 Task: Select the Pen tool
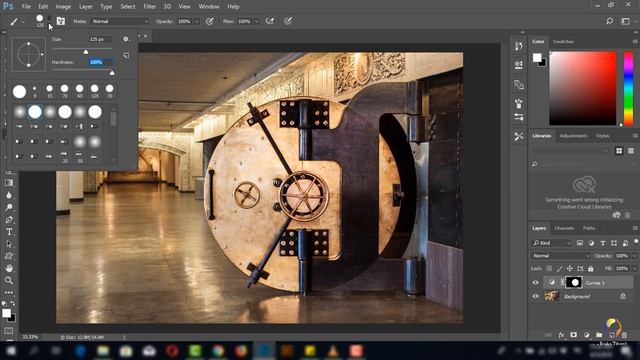pyautogui.click(x=9, y=220)
